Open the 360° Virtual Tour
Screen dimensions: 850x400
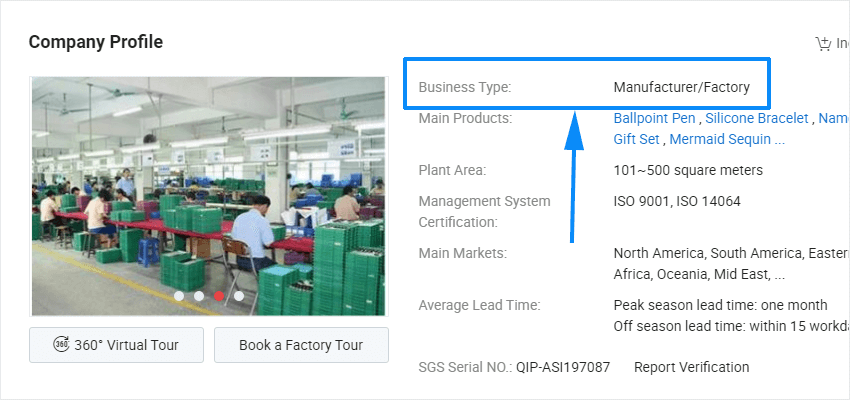coord(117,345)
